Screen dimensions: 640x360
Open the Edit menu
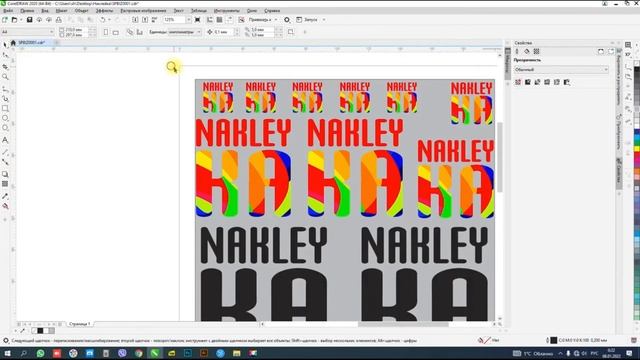(x=27, y=11)
